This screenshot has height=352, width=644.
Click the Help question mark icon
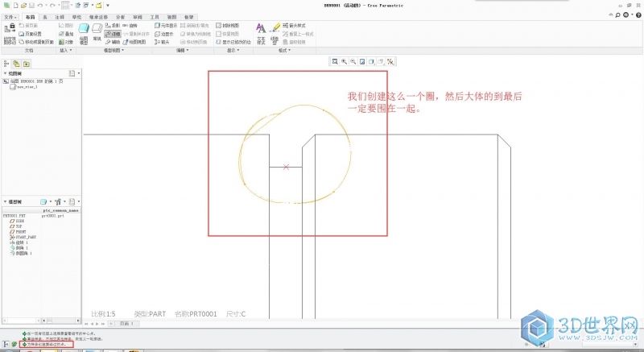click(x=638, y=15)
